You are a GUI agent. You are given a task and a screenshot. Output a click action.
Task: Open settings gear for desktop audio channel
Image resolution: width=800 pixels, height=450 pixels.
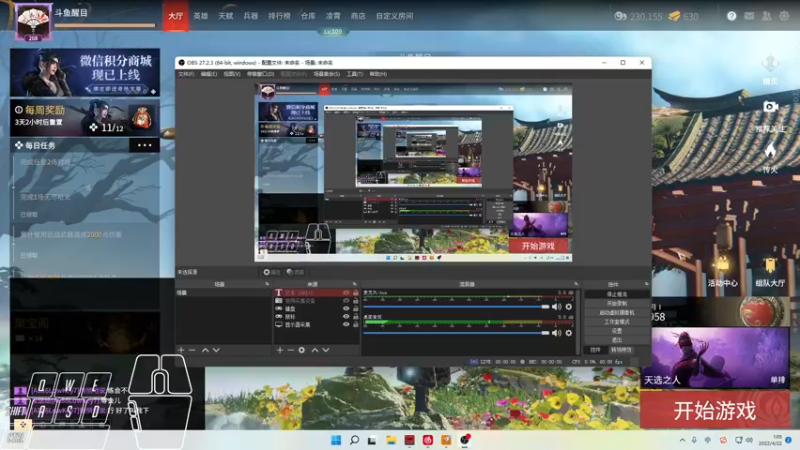(568, 333)
